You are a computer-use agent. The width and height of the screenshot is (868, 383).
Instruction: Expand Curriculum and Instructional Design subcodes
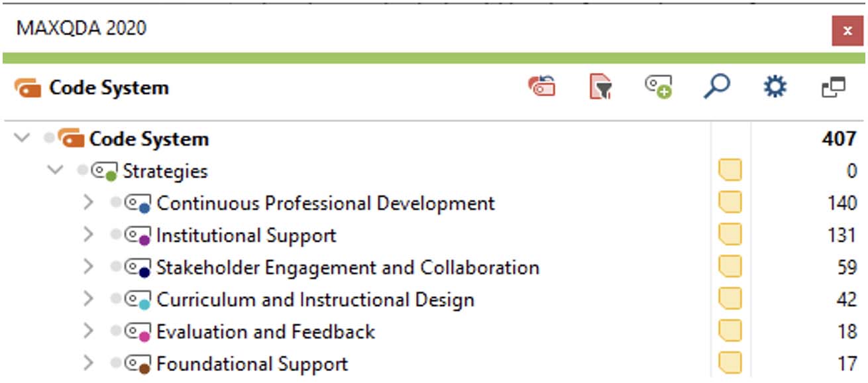coord(89,300)
